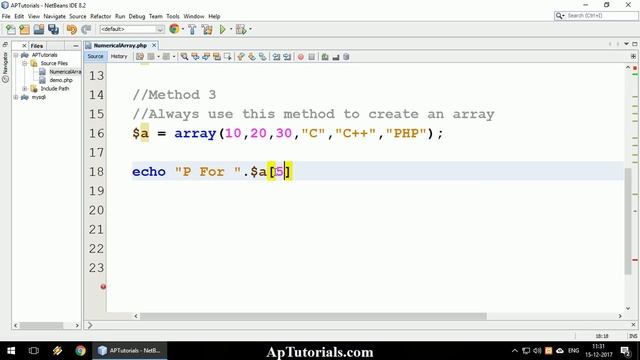Switch to the History editor view
The height and width of the screenshot is (360, 640).
click(119, 56)
